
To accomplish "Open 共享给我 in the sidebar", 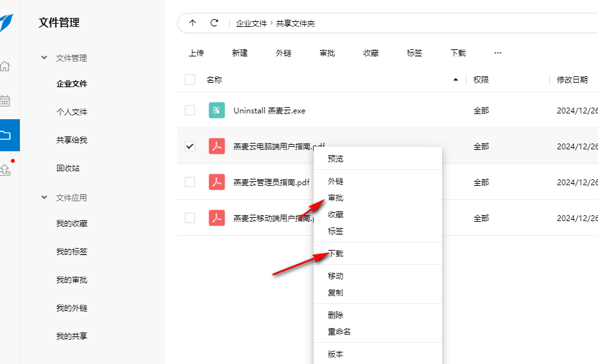I will 72,140.
